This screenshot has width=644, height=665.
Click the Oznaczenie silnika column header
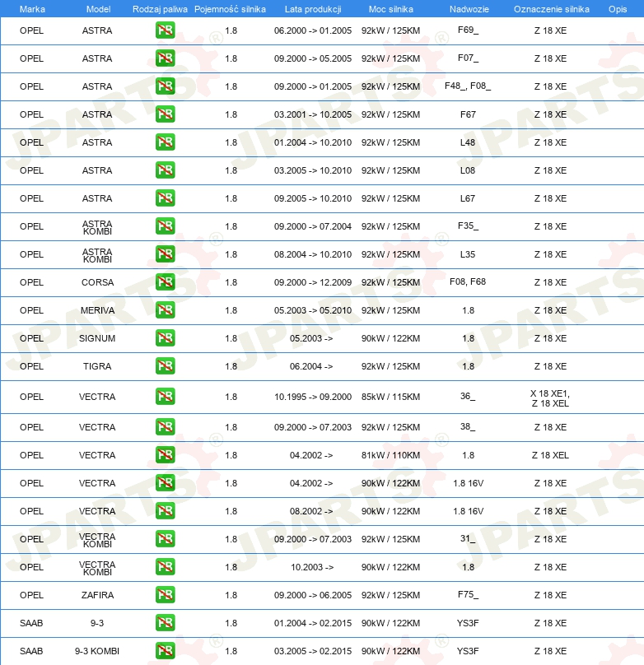click(552, 9)
